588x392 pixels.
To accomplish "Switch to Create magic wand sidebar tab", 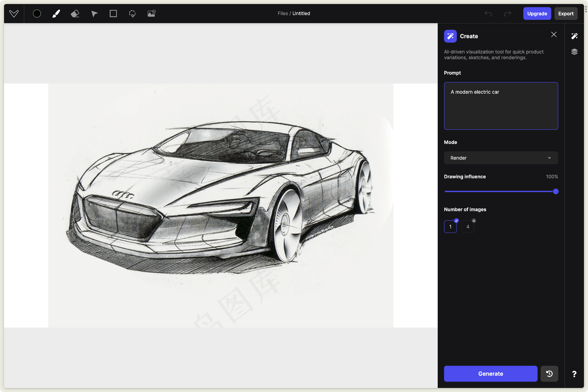I will click(x=574, y=36).
